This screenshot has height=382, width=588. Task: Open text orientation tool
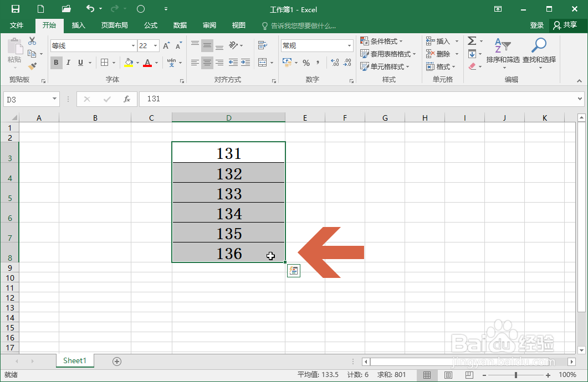(x=234, y=45)
